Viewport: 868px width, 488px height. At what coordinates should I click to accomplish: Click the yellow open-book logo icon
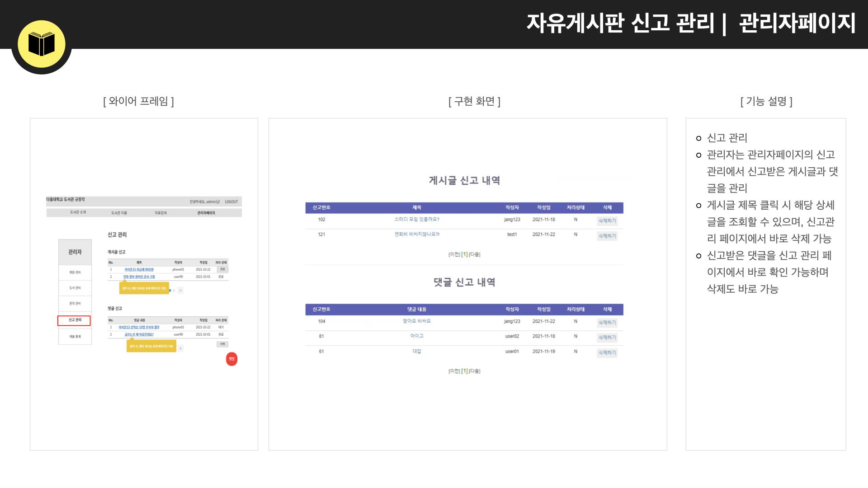(x=42, y=44)
